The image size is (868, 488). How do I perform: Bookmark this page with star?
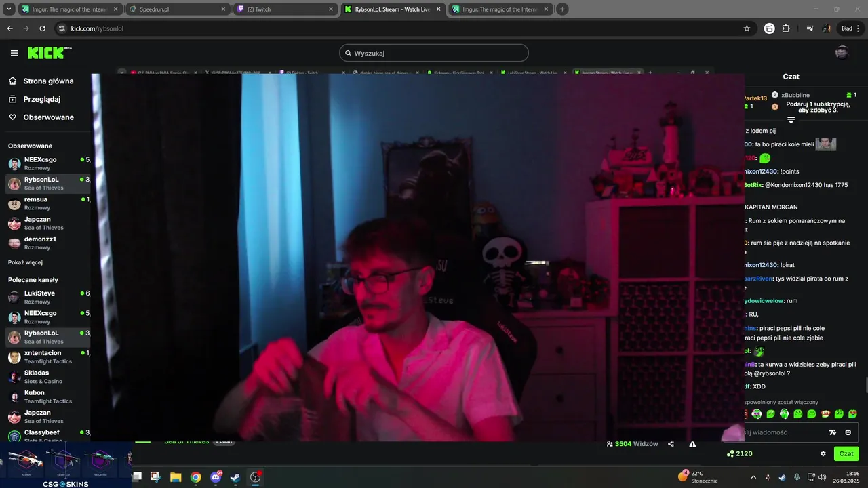[747, 28]
